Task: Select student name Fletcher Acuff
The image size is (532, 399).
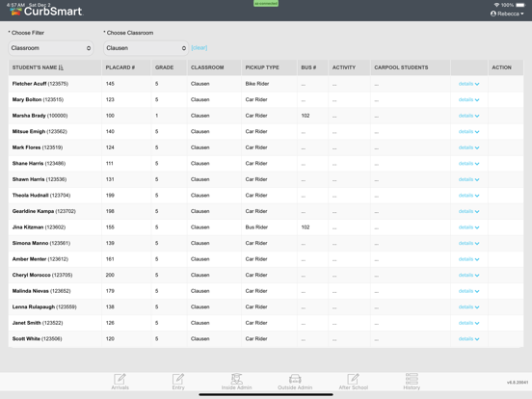Action: pos(29,84)
